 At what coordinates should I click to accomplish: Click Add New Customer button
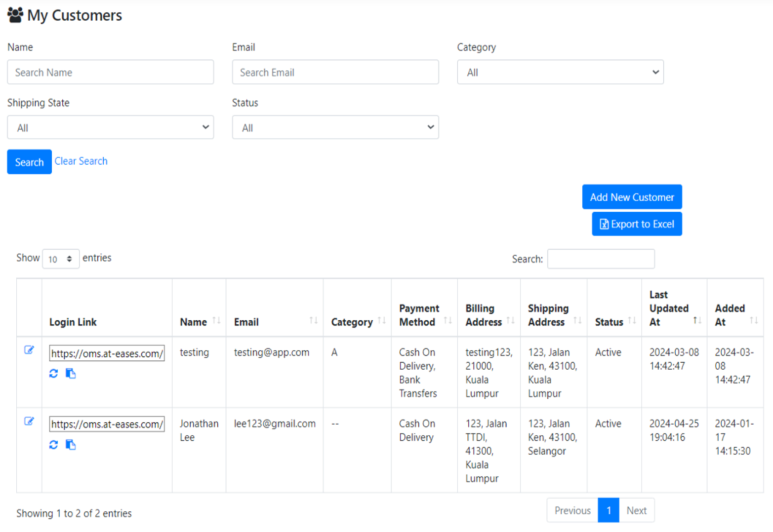point(631,197)
